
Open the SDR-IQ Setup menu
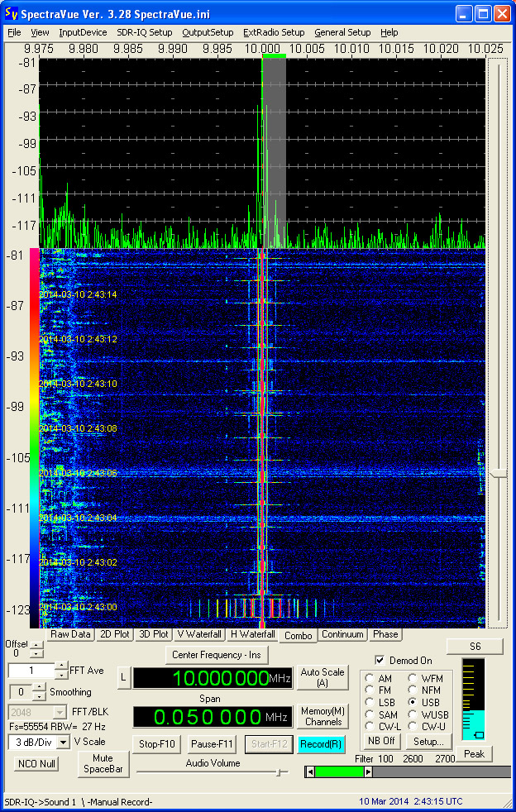click(x=145, y=32)
